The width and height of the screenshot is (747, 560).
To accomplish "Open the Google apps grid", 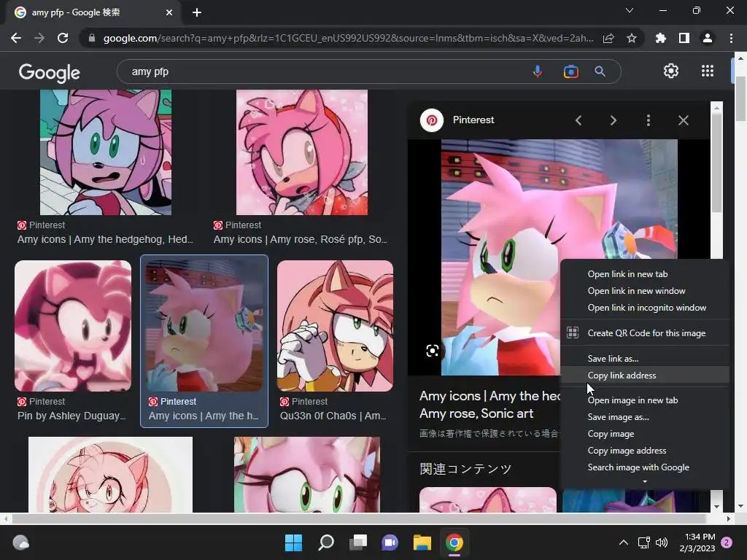I will pos(708,71).
